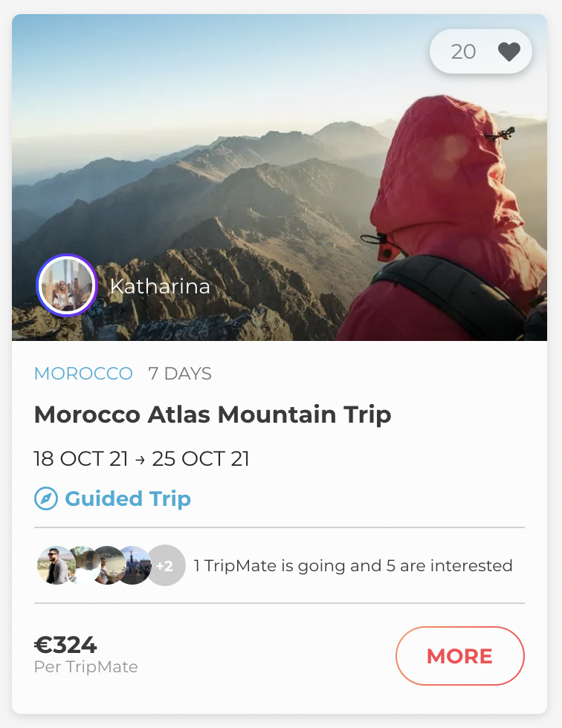
Task: Select the MOROCCO destination label
Action: coord(83,374)
